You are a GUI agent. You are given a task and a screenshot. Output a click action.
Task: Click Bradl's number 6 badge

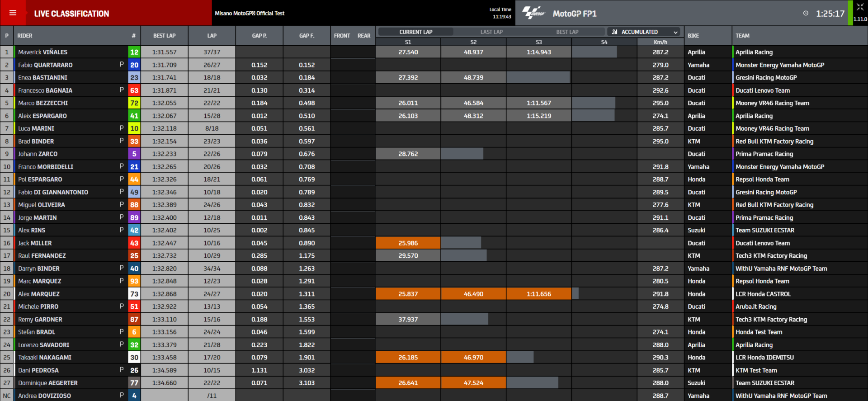pos(134,332)
